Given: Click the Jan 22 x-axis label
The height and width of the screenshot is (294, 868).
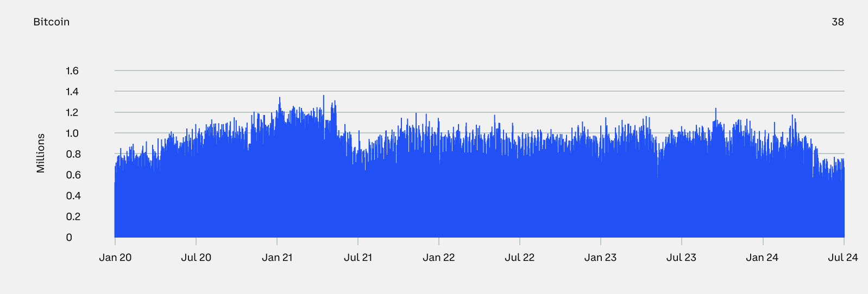Looking at the screenshot, I should (x=439, y=258).
